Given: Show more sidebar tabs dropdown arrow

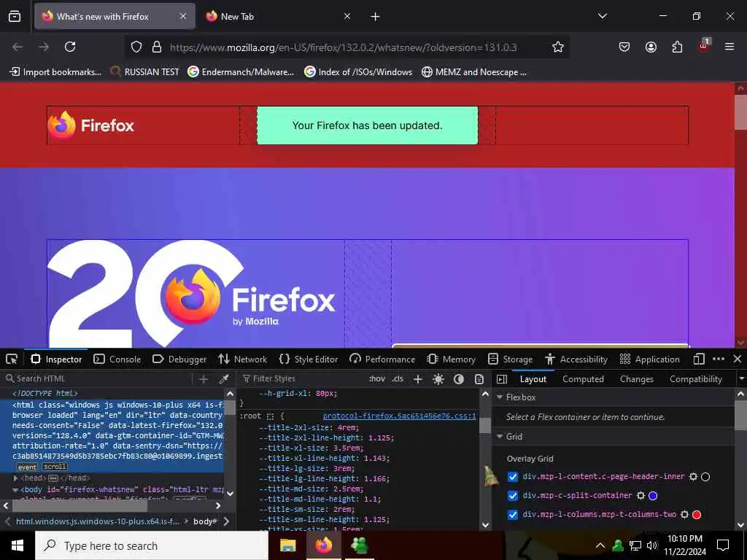Looking at the screenshot, I should [x=741, y=379].
